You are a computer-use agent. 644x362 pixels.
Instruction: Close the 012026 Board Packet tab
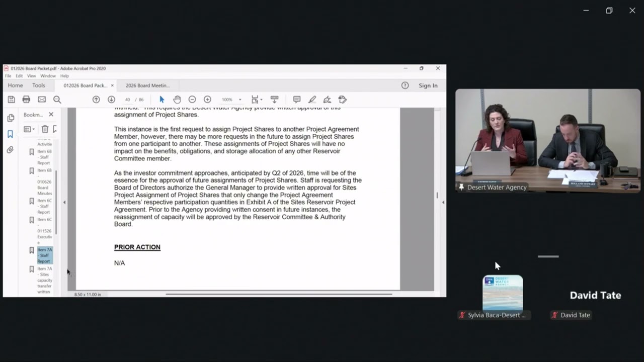click(112, 85)
